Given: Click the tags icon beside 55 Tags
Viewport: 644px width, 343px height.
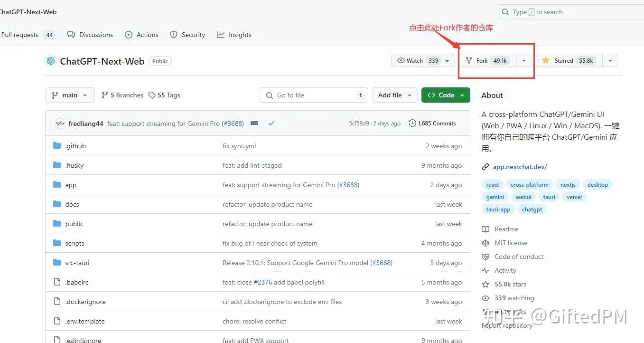Looking at the screenshot, I should coord(152,95).
